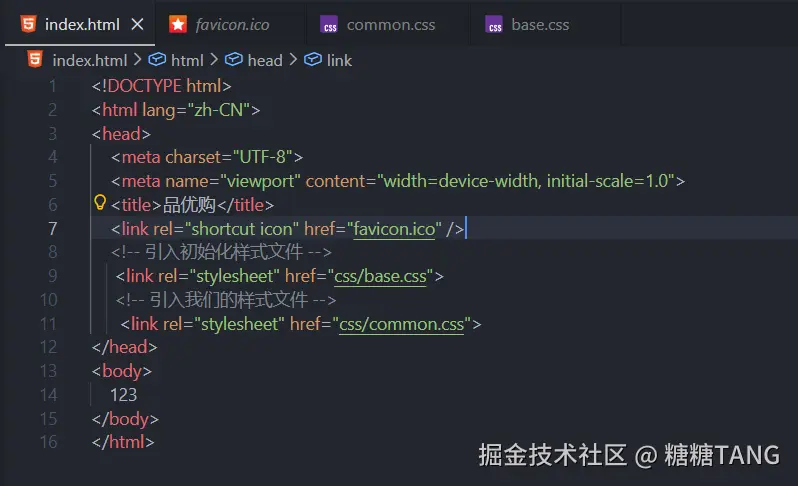This screenshot has width=798, height=486.
Task: Click index.html in the breadcrumb path
Action: pos(90,60)
